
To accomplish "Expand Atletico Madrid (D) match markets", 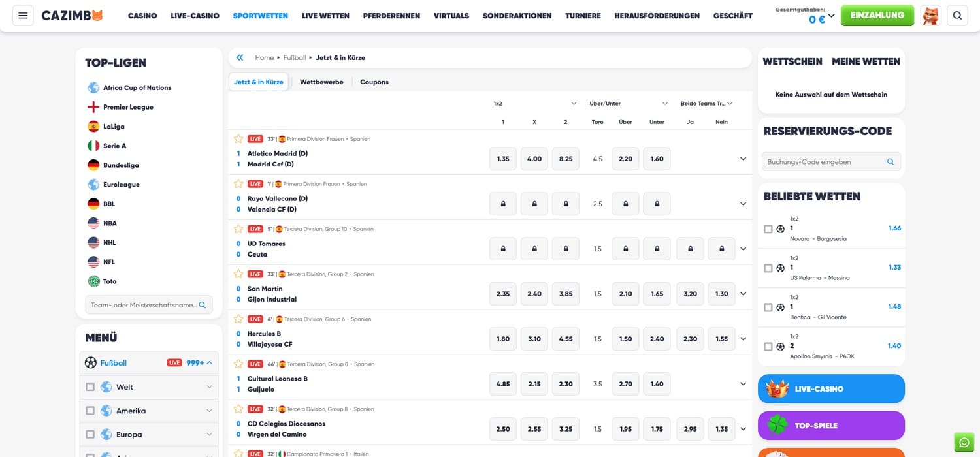I will coord(743,159).
